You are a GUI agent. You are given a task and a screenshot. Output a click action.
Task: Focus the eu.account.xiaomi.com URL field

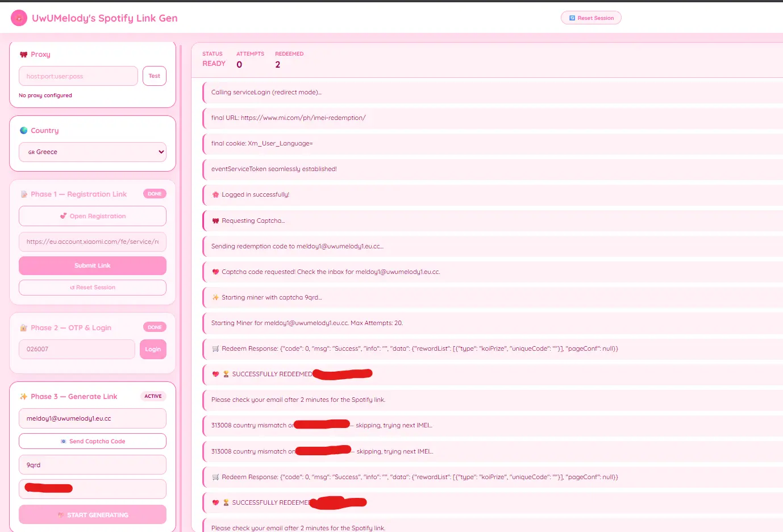(x=93, y=242)
